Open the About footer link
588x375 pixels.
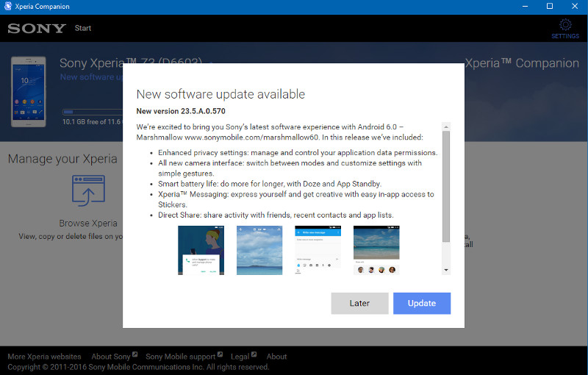coord(276,357)
